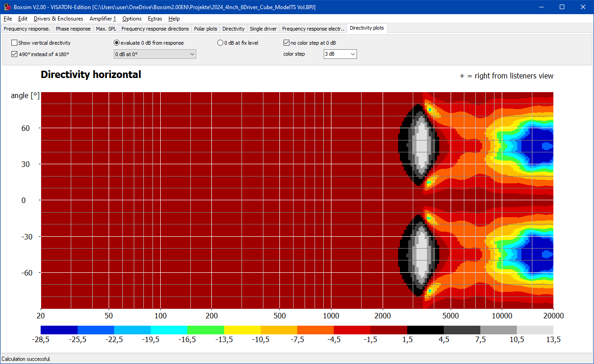This screenshot has width=594, height=364.
Task: Click Calculation successful status bar text
Action: pyautogui.click(x=26, y=359)
